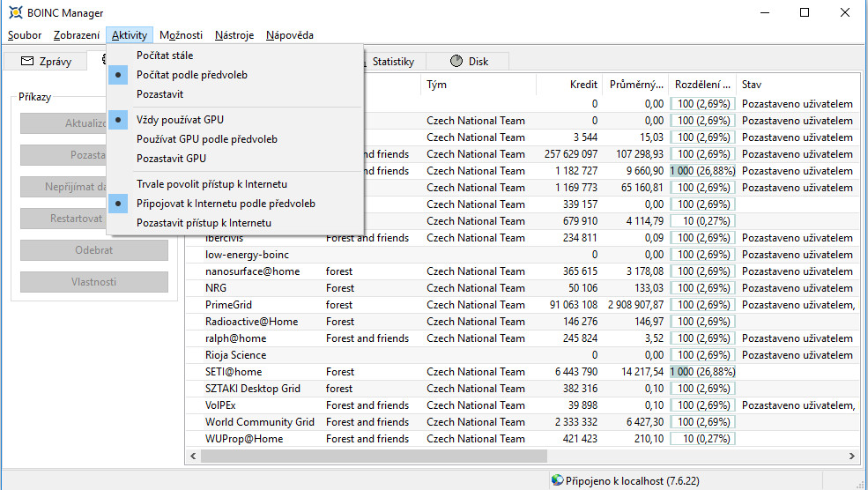This screenshot has width=868, height=490.
Task: Select the World Community Grid row
Action: (522, 422)
